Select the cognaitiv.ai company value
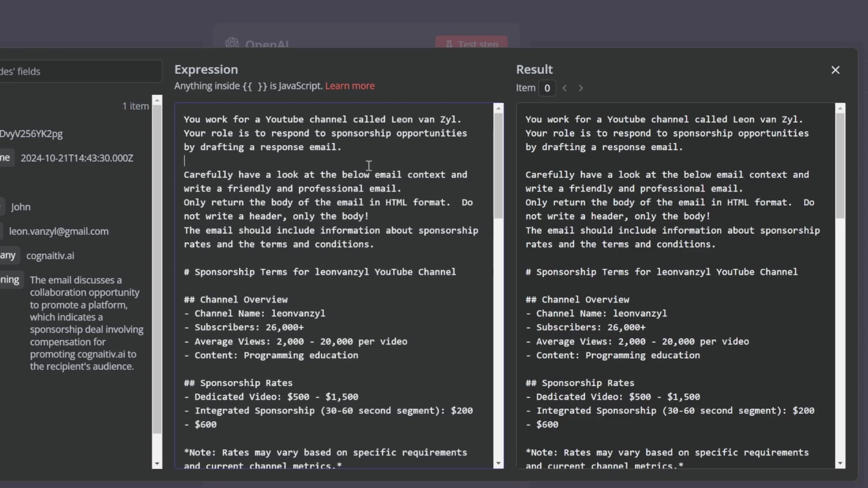The width and height of the screenshot is (868, 488). [x=50, y=256]
